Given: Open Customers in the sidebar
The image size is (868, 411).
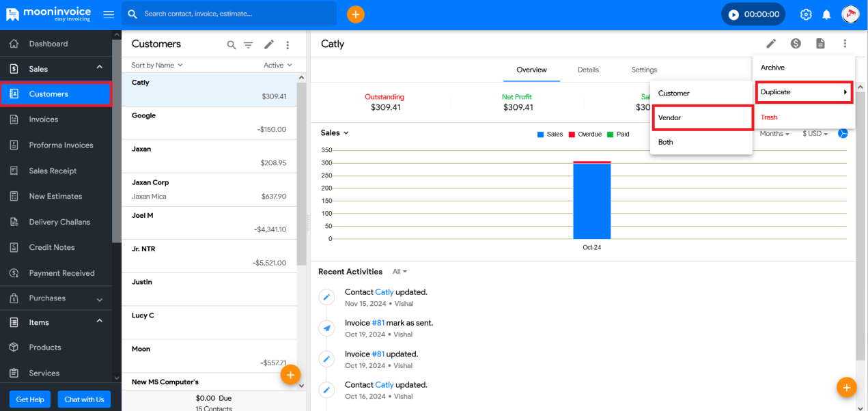Looking at the screenshot, I should click(x=56, y=94).
